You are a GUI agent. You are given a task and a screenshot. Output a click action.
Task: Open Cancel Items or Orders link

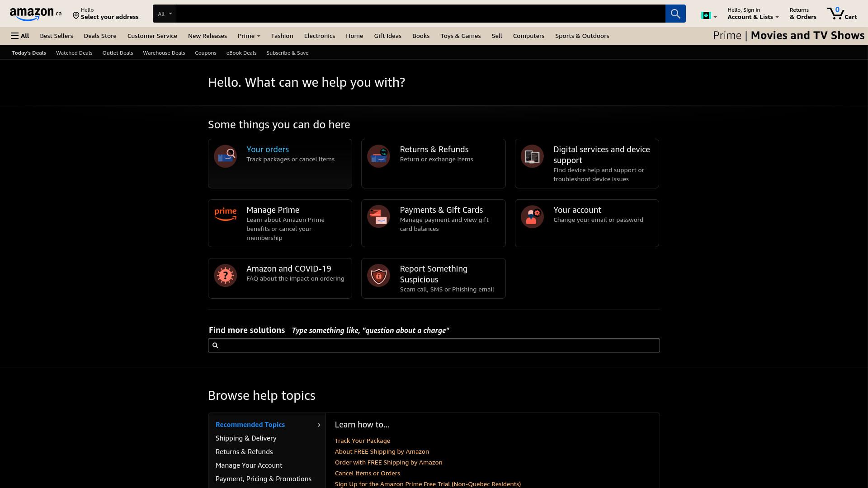(368, 474)
